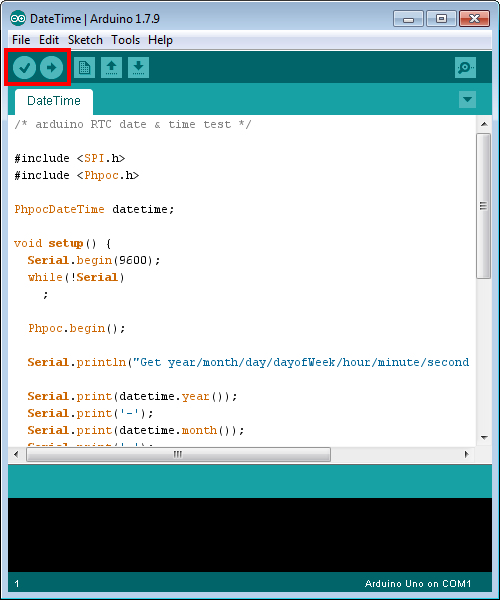Click 'Serial.print(datetime.month());' line
The height and width of the screenshot is (600, 500).
[x=136, y=430]
